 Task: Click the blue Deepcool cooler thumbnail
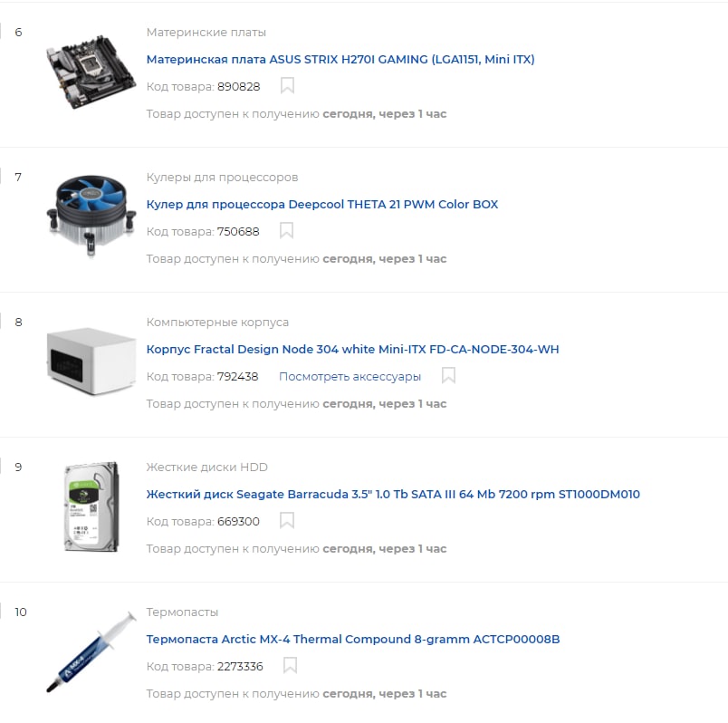pos(91,215)
